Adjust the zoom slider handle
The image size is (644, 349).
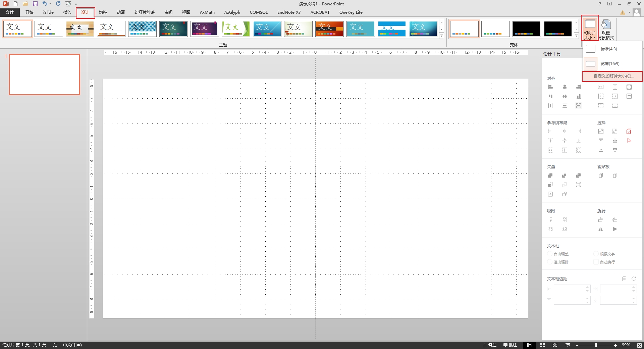(596, 345)
